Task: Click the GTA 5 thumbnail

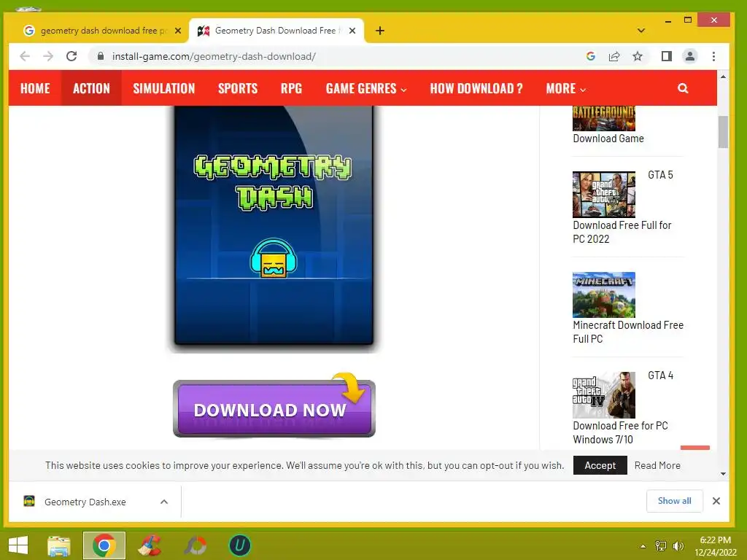Action: [x=603, y=194]
